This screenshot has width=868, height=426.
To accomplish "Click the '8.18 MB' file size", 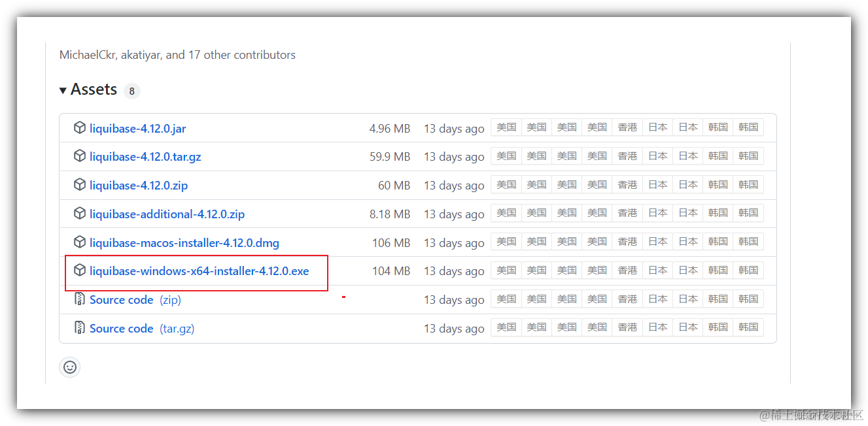I will point(390,214).
